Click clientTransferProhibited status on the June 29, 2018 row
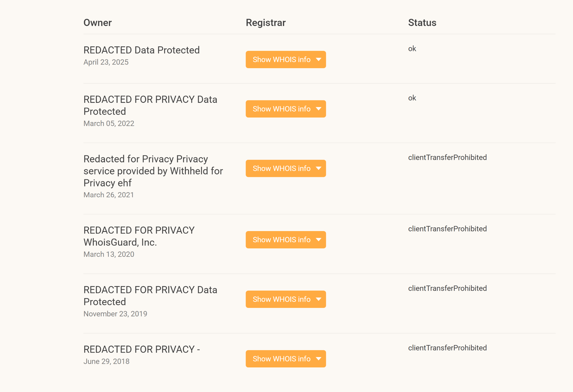Screen dimensions: 573x392 point(447,348)
